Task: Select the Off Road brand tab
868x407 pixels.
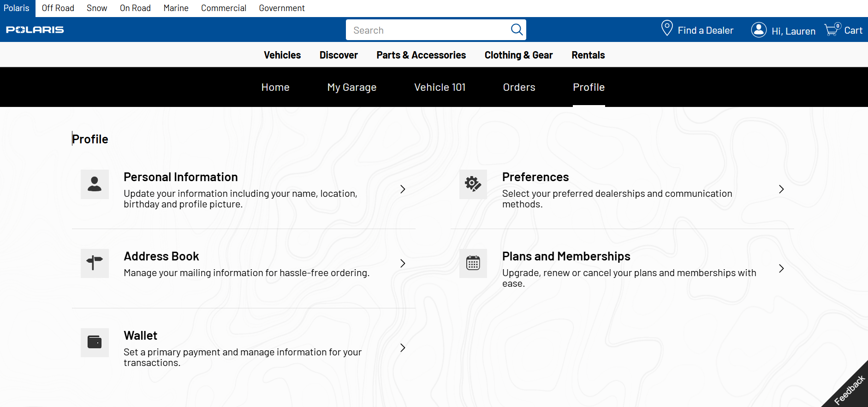Action: 58,8
